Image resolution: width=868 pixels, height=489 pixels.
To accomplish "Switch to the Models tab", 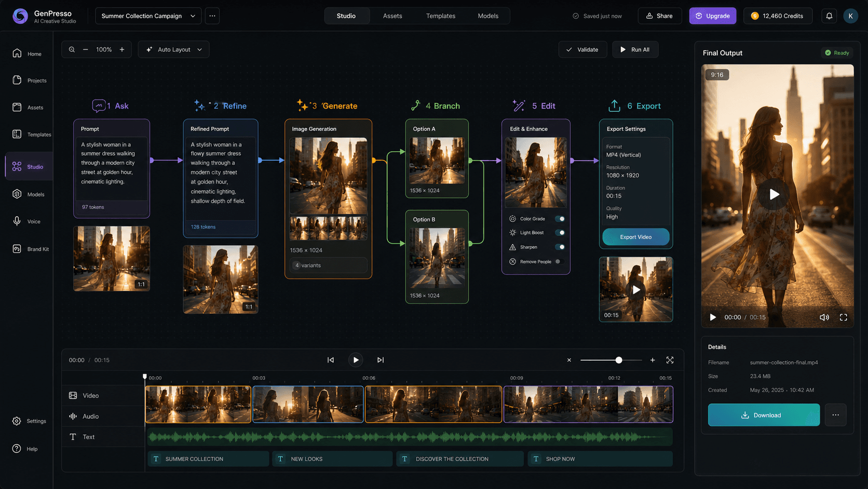I will 488,16.
